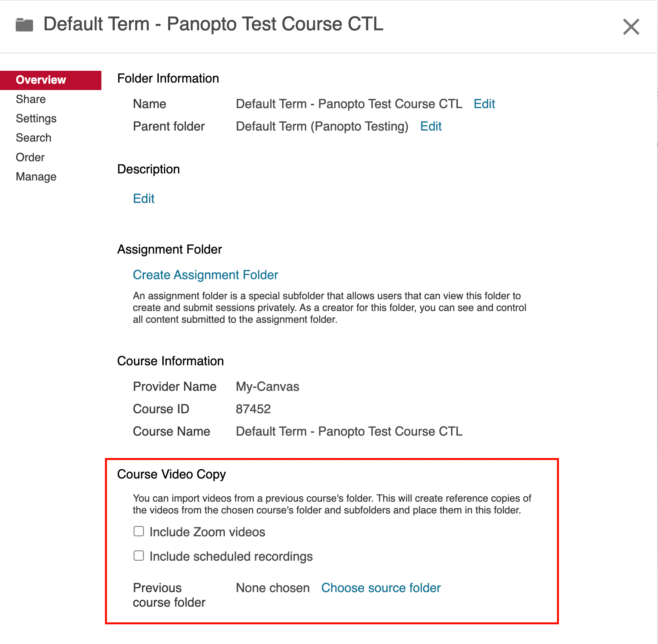Click the Course Video Copy heading
The height and width of the screenshot is (644, 658).
tap(171, 474)
